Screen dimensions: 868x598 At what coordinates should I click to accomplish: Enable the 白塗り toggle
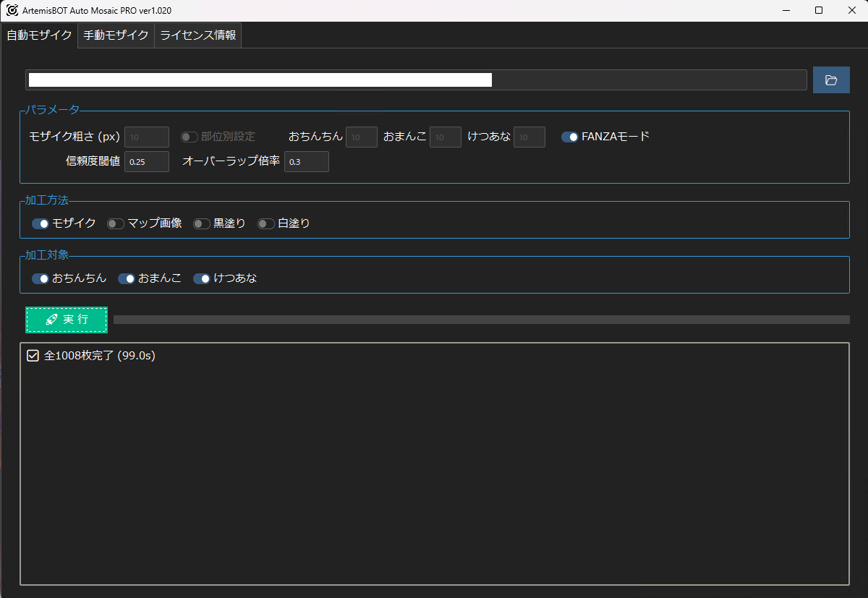[x=266, y=223]
